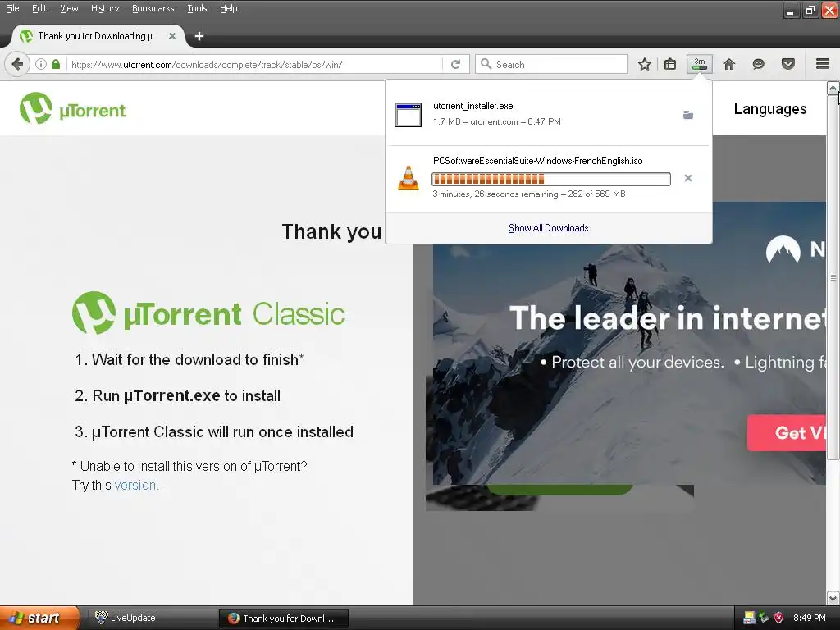
Task: Click the 'version.' link
Action: [137, 485]
